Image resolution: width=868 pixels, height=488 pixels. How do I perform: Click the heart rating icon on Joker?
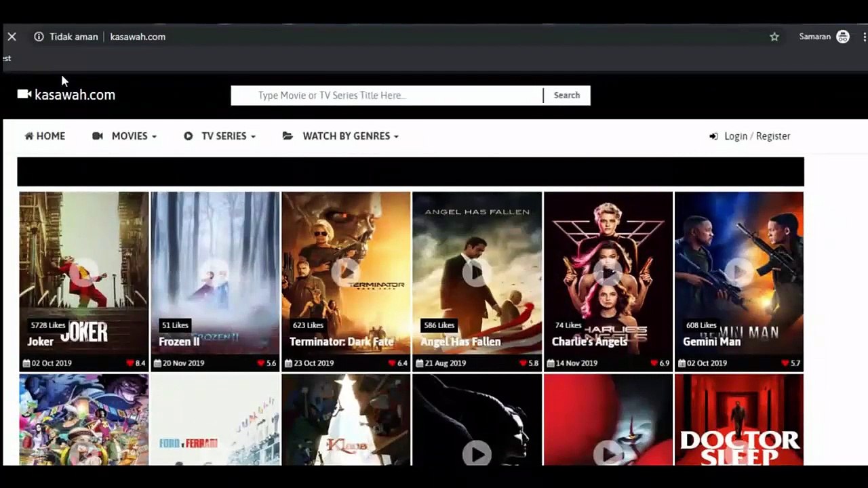[x=130, y=363]
